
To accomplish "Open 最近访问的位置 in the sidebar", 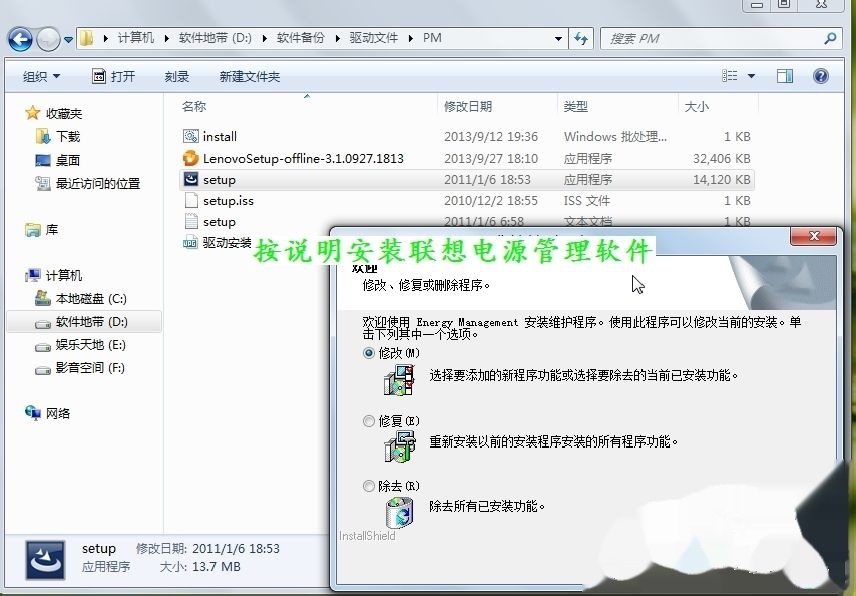I will tap(98, 184).
